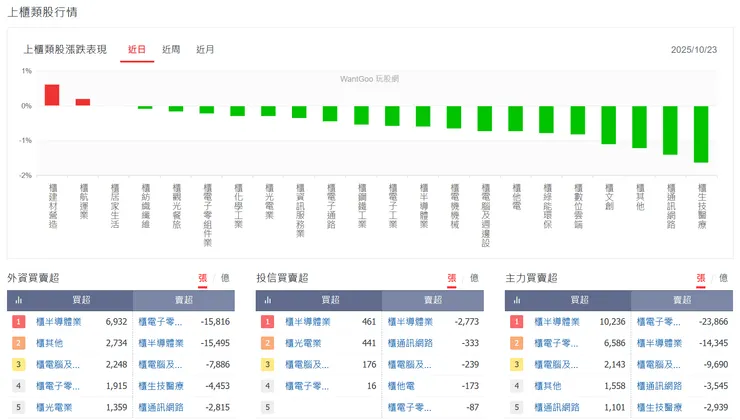Open 櫃其他 in 主力 買超 list
740x420 pixels.
tap(548, 386)
